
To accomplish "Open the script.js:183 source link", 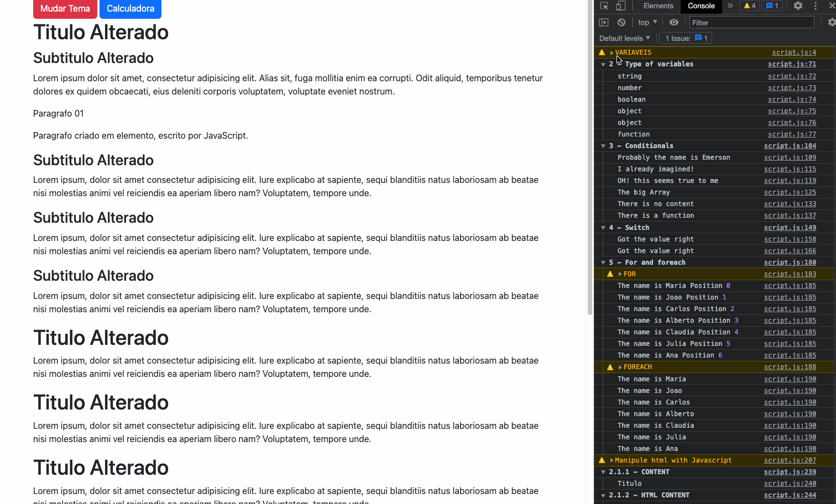I will [x=790, y=274].
